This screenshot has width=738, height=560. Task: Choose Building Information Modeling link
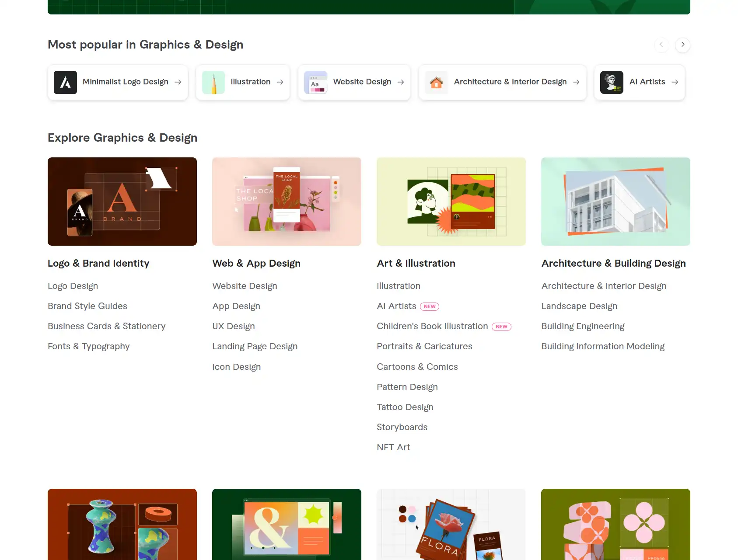603,346
